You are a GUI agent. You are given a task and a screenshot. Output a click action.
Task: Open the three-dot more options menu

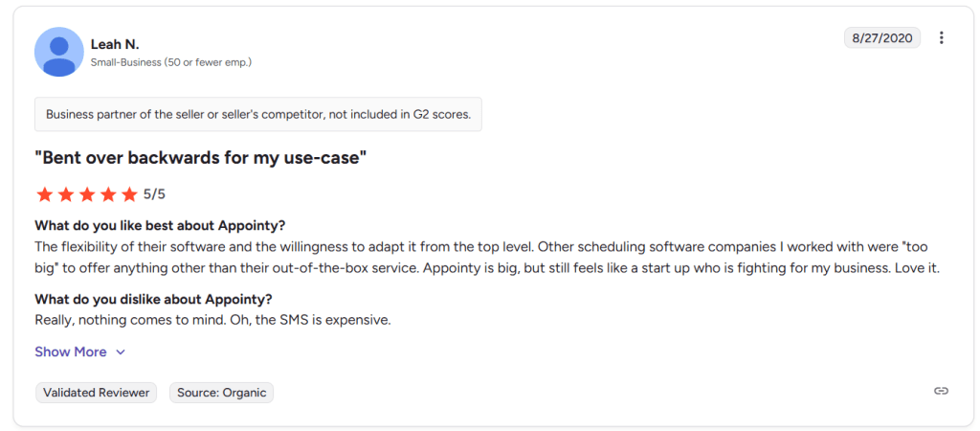click(x=942, y=38)
